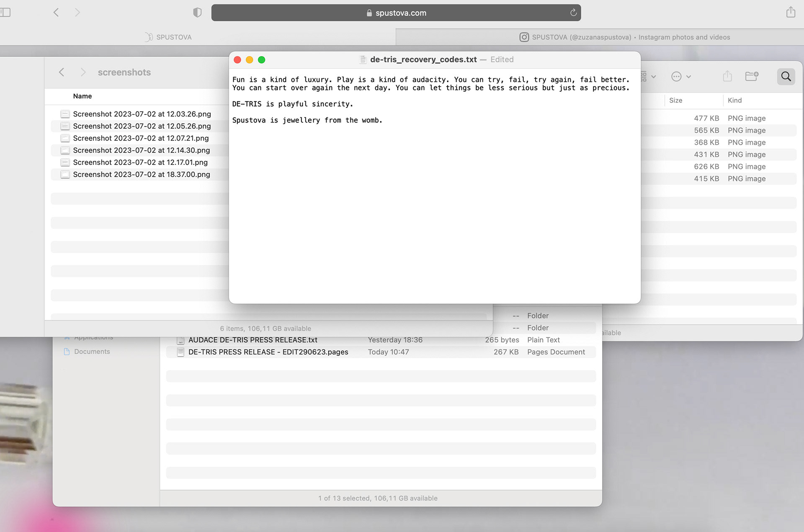The width and height of the screenshot is (804, 532).
Task: Click the .pages document file icon
Action: (x=180, y=352)
